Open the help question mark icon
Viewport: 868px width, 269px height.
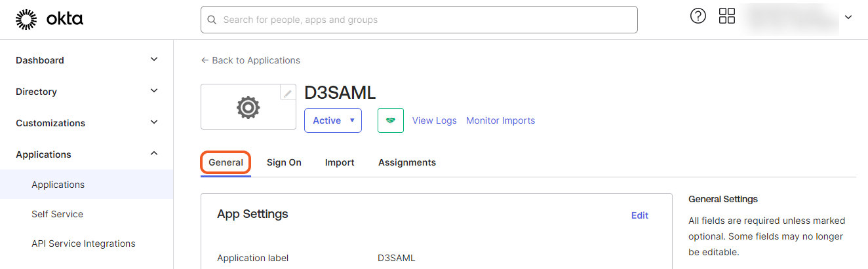coord(698,17)
